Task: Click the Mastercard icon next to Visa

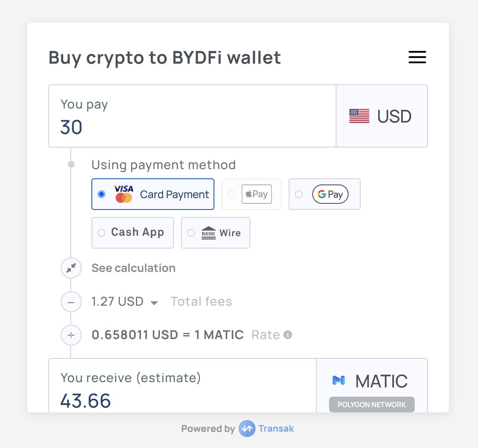Action: pyautogui.click(x=123, y=199)
